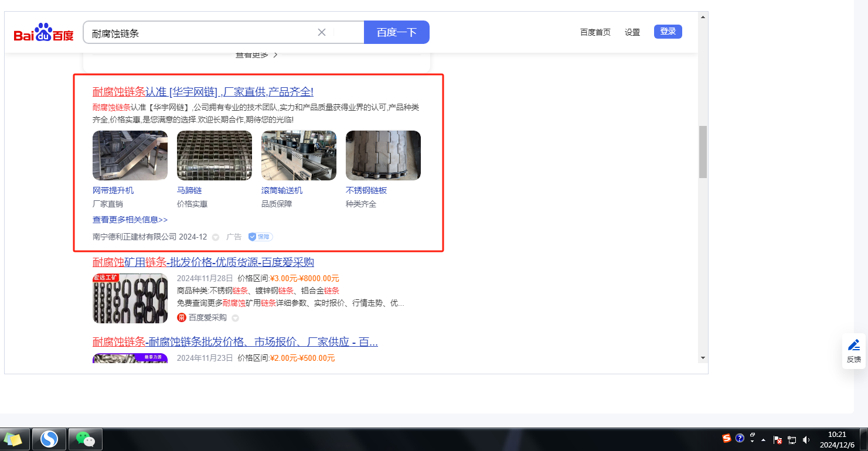The width and height of the screenshot is (868, 451).
Task: Open the 马蹄链 link
Action: coord(189,190)
